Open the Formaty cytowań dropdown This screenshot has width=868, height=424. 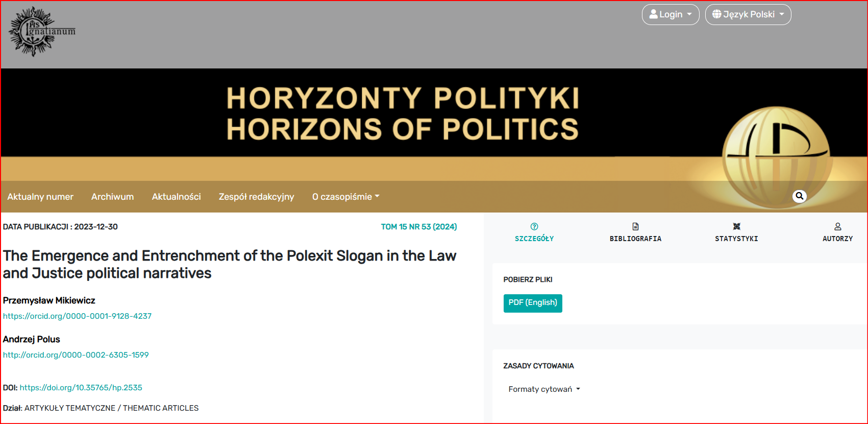[x=544, y=389]
